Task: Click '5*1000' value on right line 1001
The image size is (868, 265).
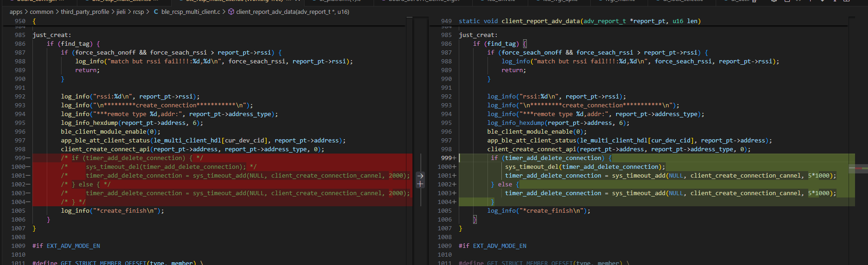Action: tap(819, 176)
